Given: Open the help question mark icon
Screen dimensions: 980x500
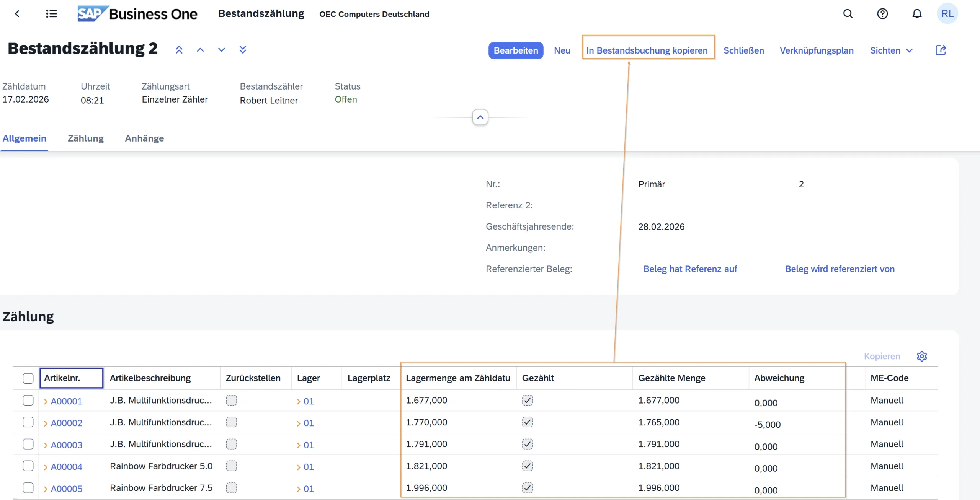Looking at the screenshot, I should tap(882, 14).
